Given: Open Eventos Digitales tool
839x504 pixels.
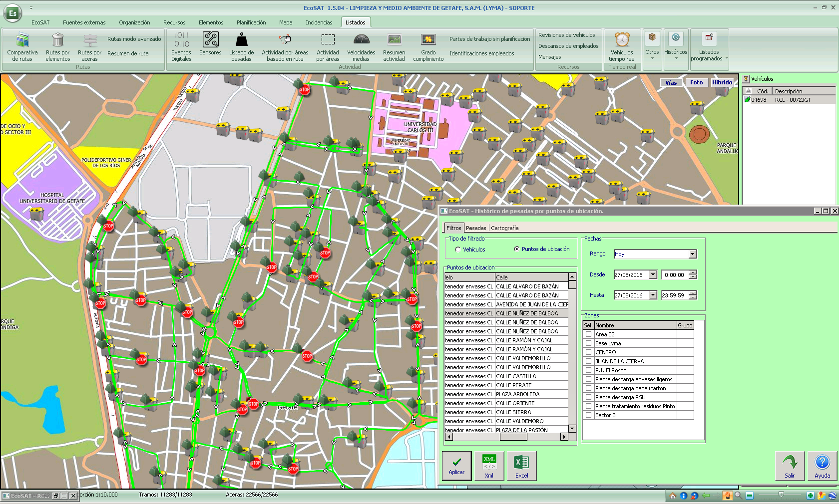Looking at the screenshot, I should 181,46.
